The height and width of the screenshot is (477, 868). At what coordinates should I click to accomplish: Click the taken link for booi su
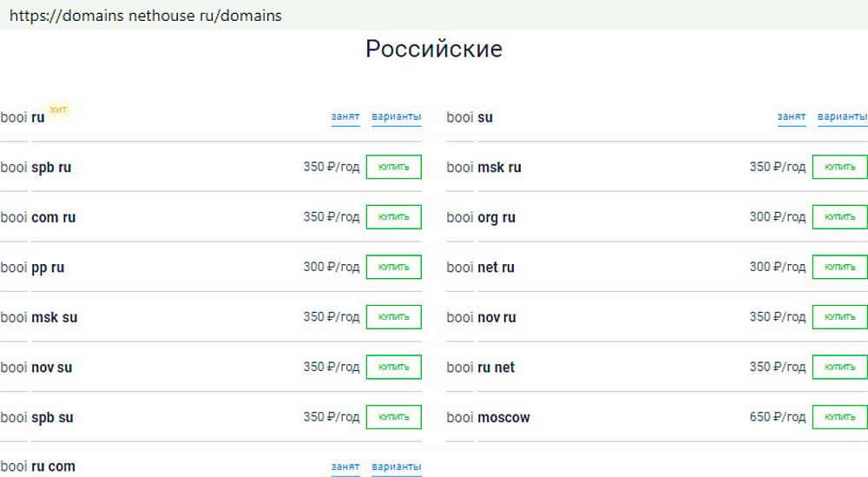point(792,116)
